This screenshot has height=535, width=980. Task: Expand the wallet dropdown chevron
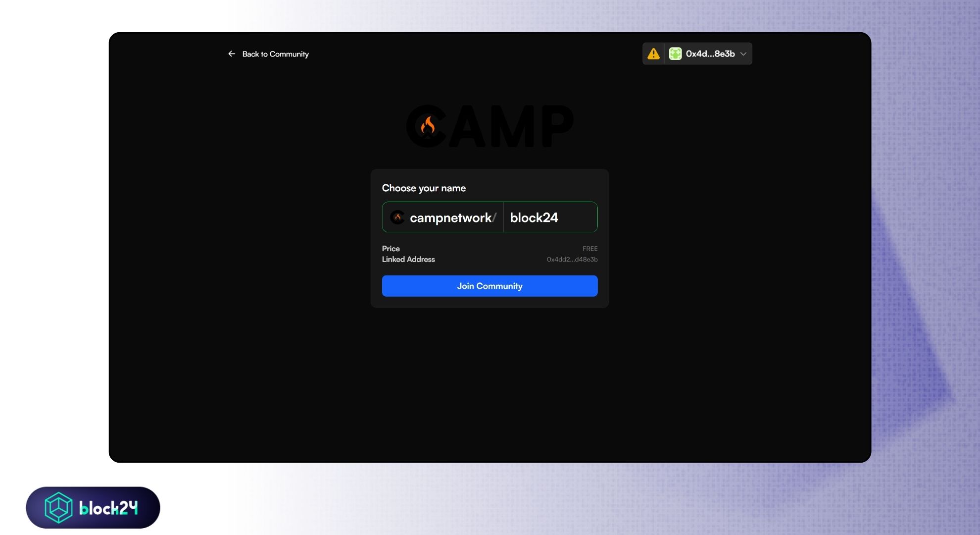[743, 54]
